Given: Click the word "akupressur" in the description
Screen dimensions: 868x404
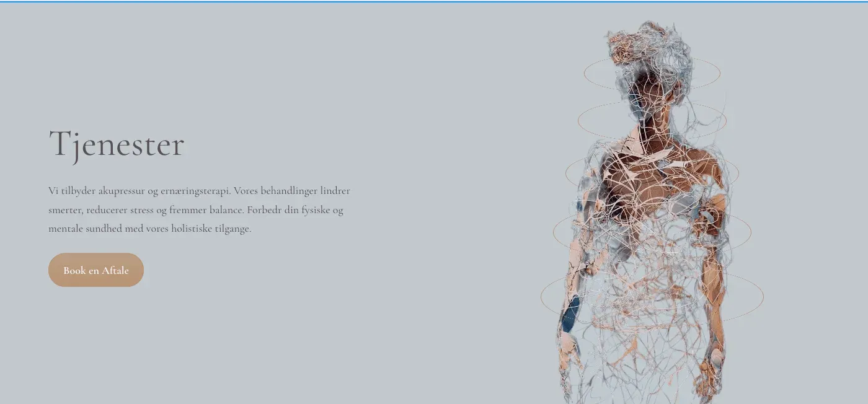Looking at the screenshot, I should (121, 191).
